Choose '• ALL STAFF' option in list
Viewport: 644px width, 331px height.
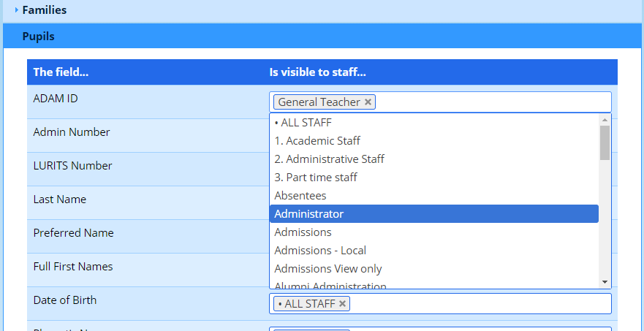click(300, 123)
